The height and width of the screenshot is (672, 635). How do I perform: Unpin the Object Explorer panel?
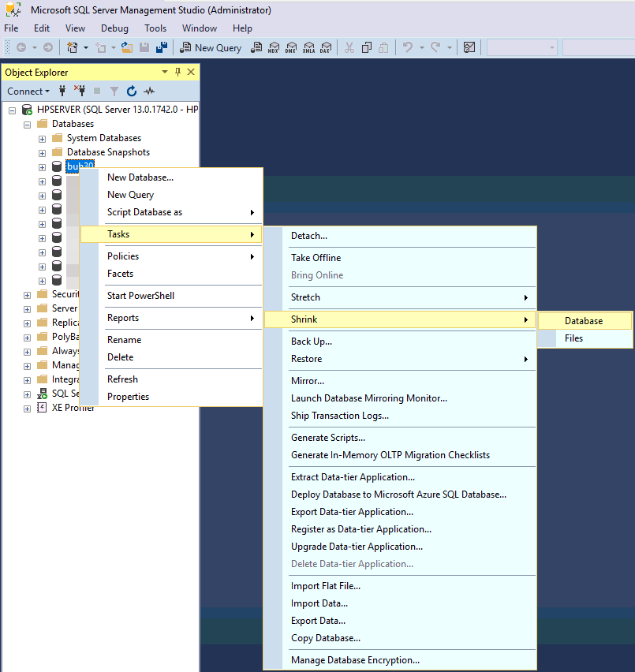pyautogui.click(x=177, y=72)
